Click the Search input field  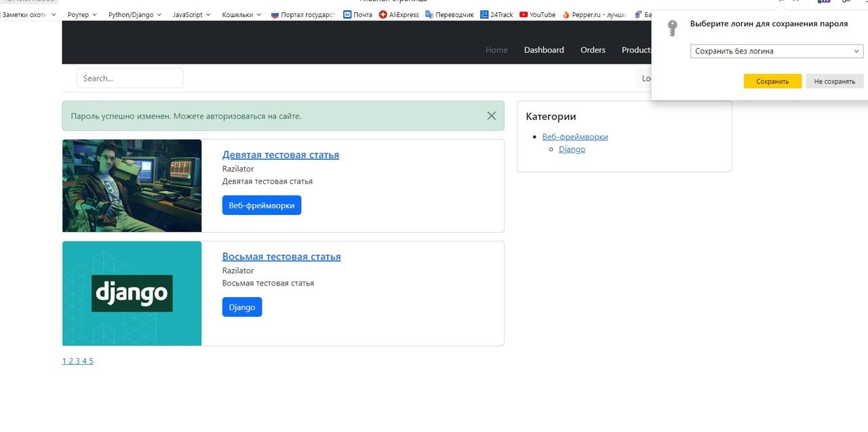click(130, 78)
